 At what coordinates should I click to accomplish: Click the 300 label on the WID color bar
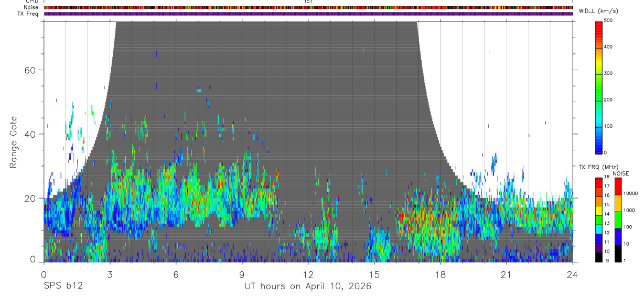point(609,73)
